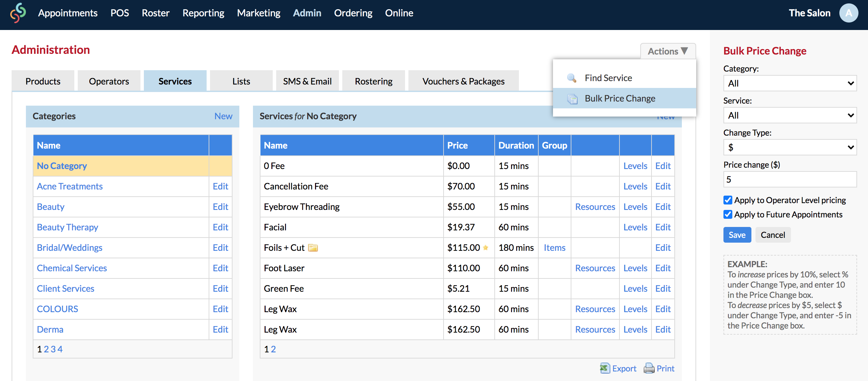Switch to the Vouchers & Packages tab
The width and height of the screenshot is (868, 381).
[x=464, y=81]
